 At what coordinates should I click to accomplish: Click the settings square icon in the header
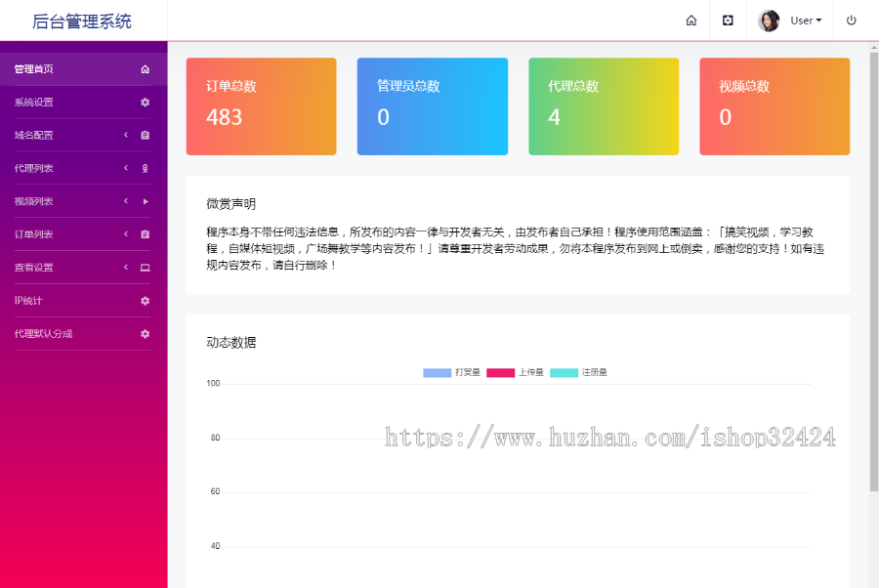728,20
